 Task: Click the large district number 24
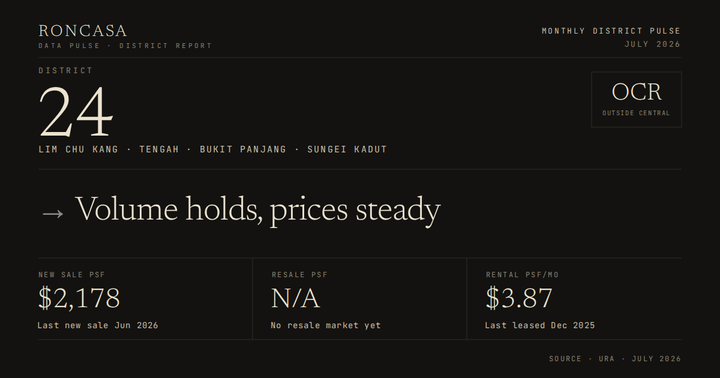click(x=76, y=112)
